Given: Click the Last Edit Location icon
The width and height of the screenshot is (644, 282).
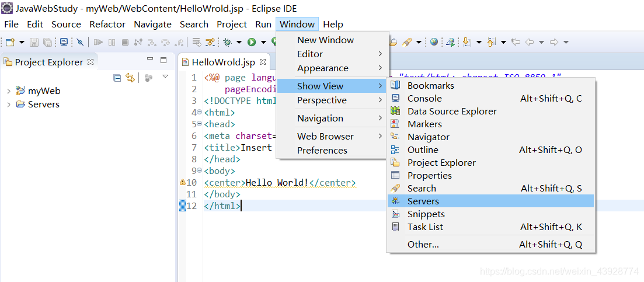Looking at the screenshot, I should (x=516, y=42).
